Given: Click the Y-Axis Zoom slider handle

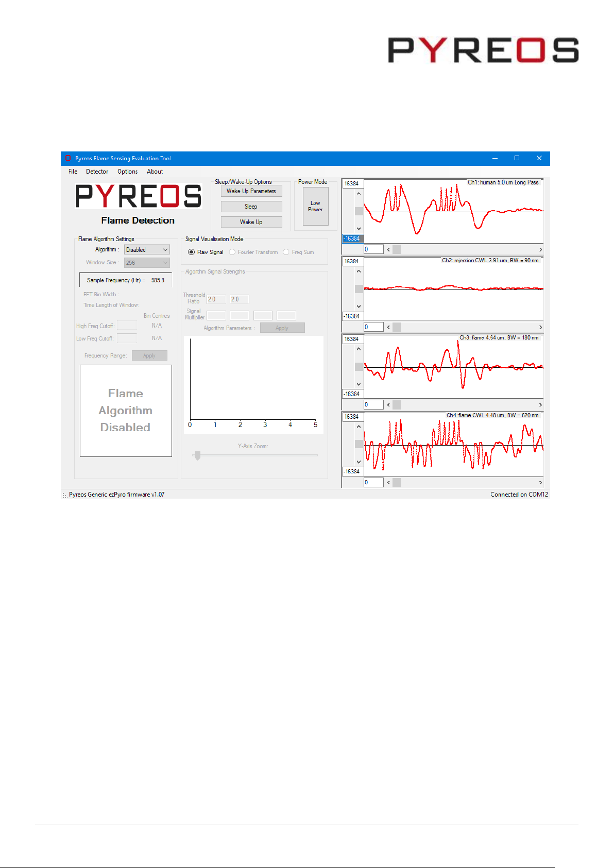Looking at the screenshot, I should tap(197, 455).
